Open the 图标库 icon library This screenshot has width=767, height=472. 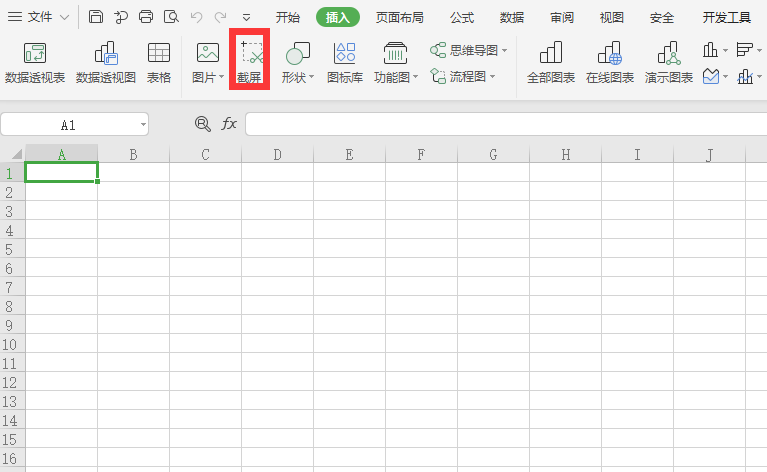pos(345,63)
